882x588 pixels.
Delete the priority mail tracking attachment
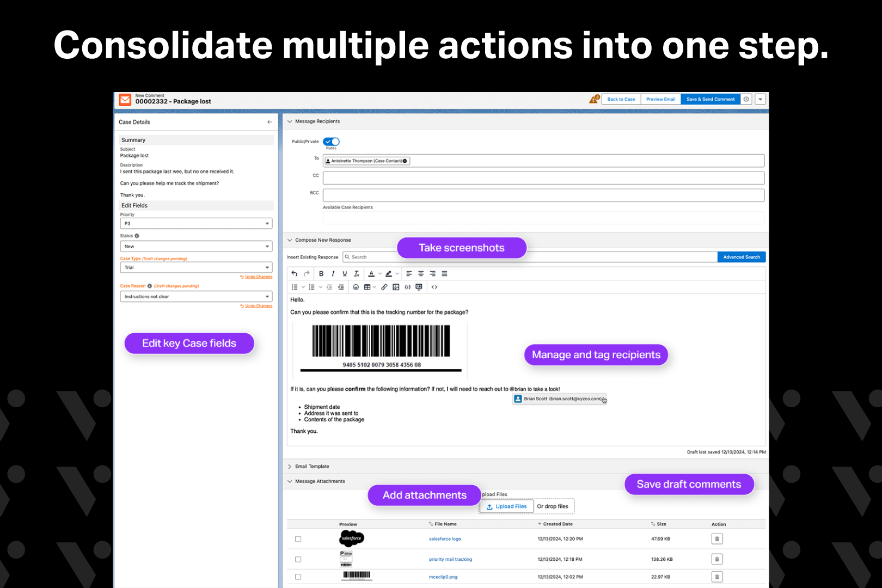717,559
